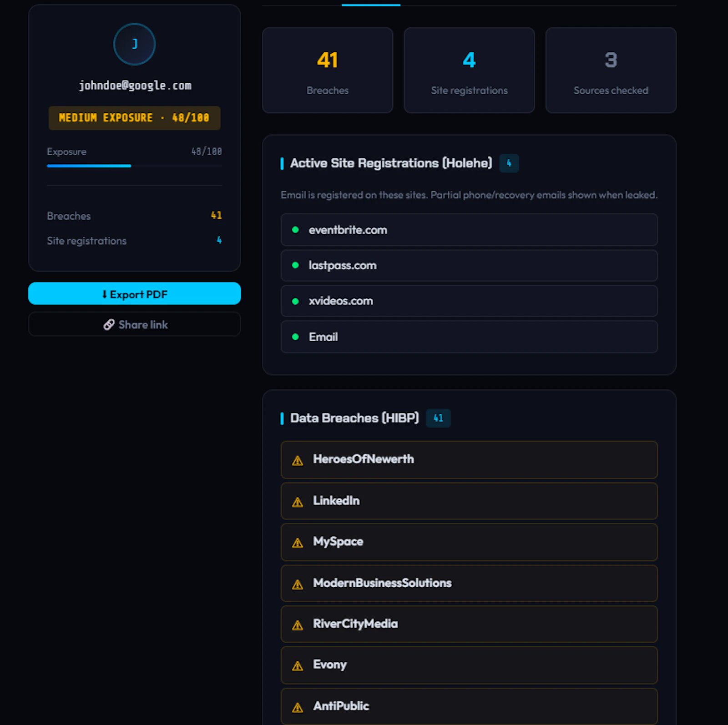Click the ModernBusinessSolutions warning triangle icon
Viewport: 728px width, 725px height.
(298, 584)
